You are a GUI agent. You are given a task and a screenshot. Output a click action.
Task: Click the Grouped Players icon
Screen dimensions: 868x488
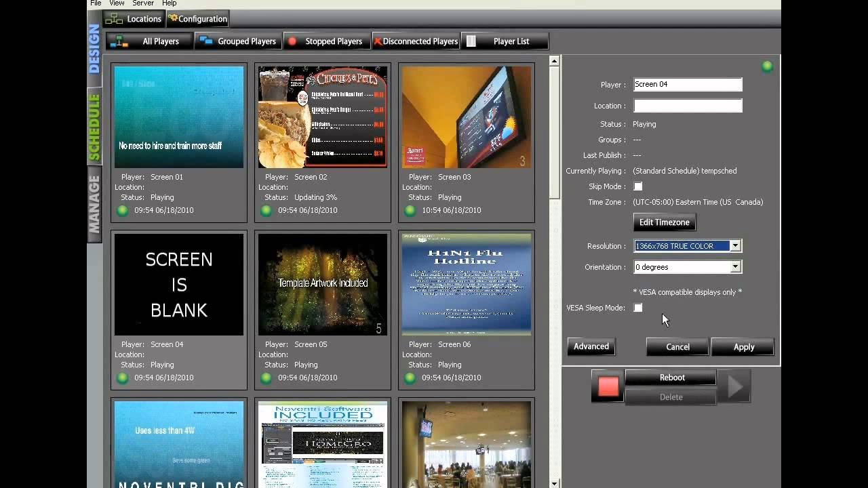coord(205,41)
